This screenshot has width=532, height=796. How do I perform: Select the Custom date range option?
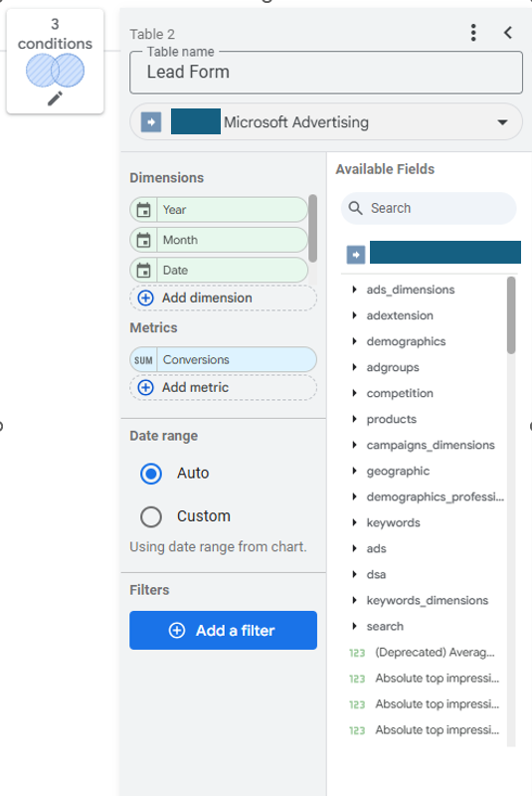coord(151,516)
